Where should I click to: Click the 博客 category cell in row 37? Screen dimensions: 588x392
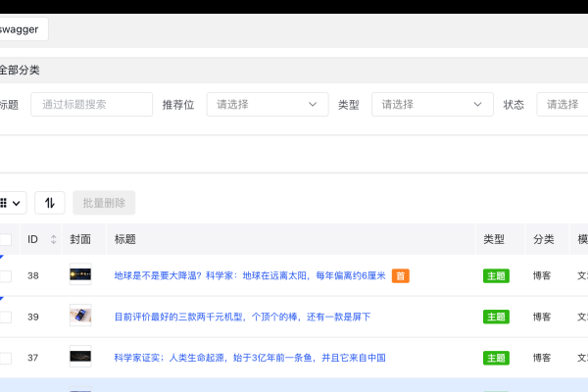pos(542,358)
